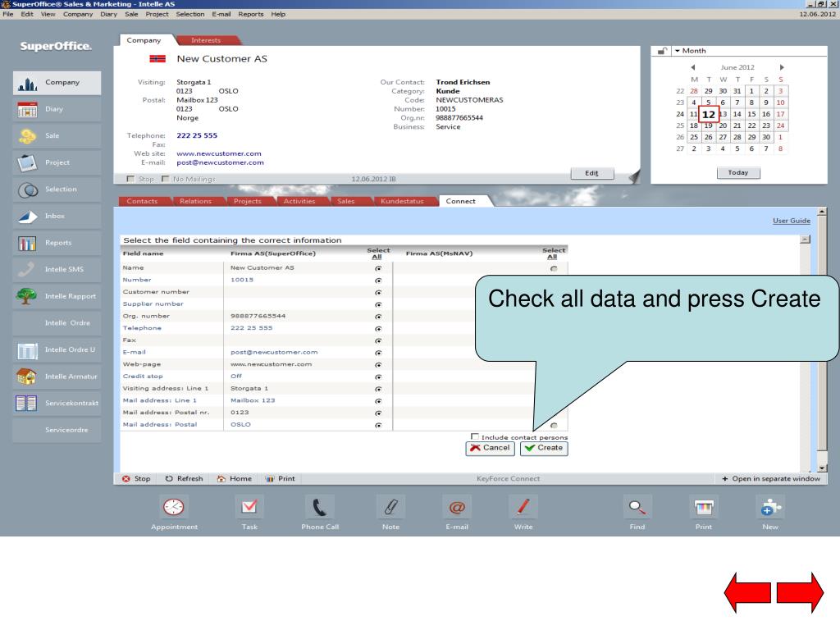Open the Company menu

[78, 15]
